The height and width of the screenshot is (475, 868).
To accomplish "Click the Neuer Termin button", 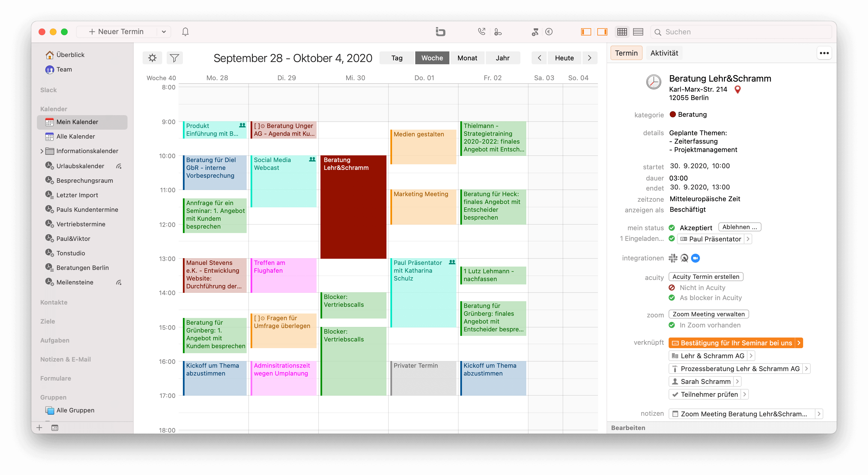I will coord(117,32).
